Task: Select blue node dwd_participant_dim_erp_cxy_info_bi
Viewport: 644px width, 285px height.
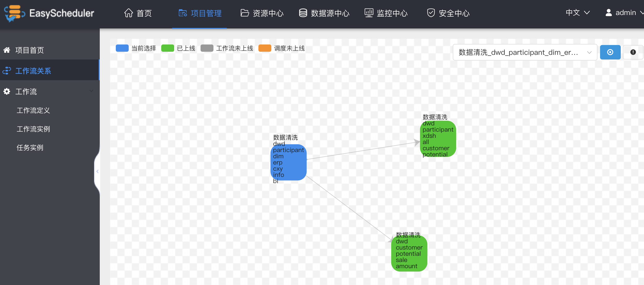Action: (x=288, y=162)
